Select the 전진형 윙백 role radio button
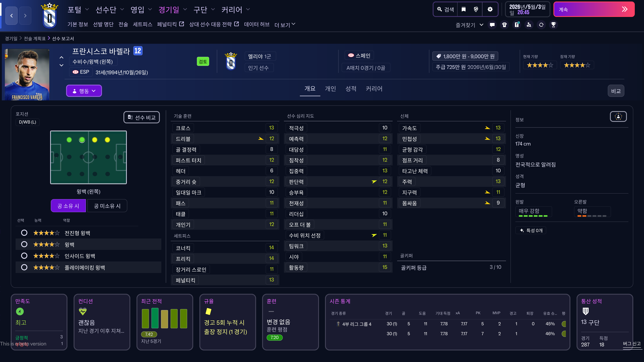 (x=24, y=233)
